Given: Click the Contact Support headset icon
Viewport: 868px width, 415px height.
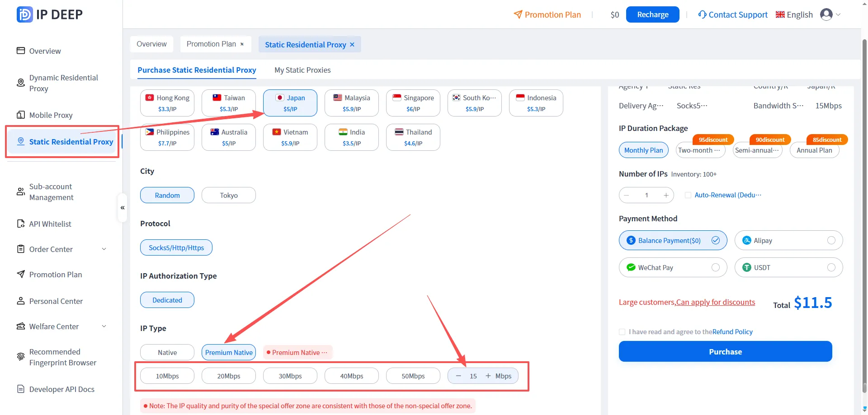Looking at the screenshot, I should pyautogui.click(x=702, y=14).
